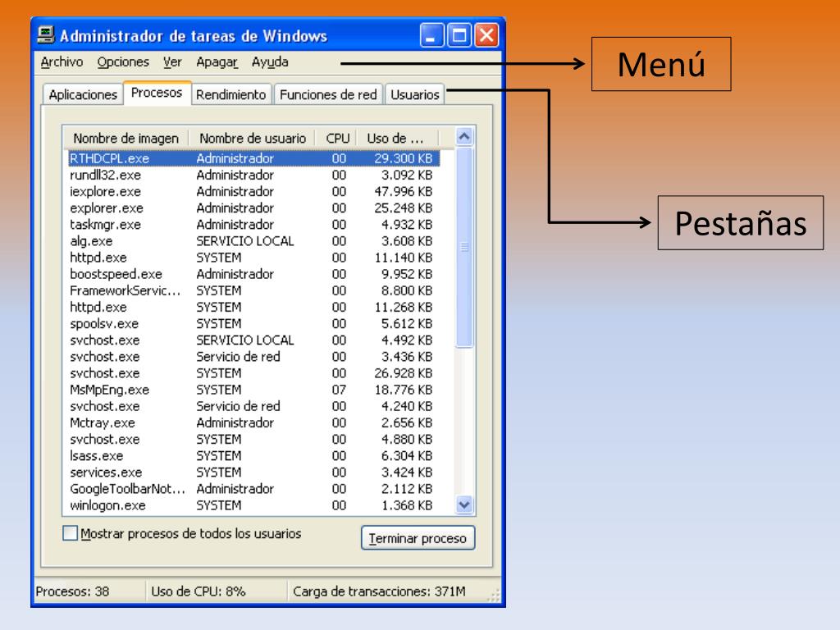Minimize the Administrador de tareas window
Viewport: 840px width, 630px height.
coord(431,35)
